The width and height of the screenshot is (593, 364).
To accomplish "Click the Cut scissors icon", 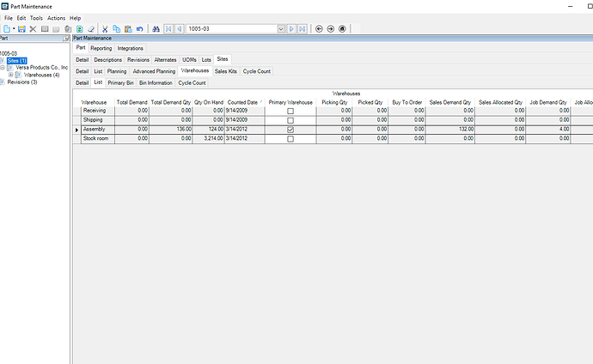I will click(x=105, y=28).
